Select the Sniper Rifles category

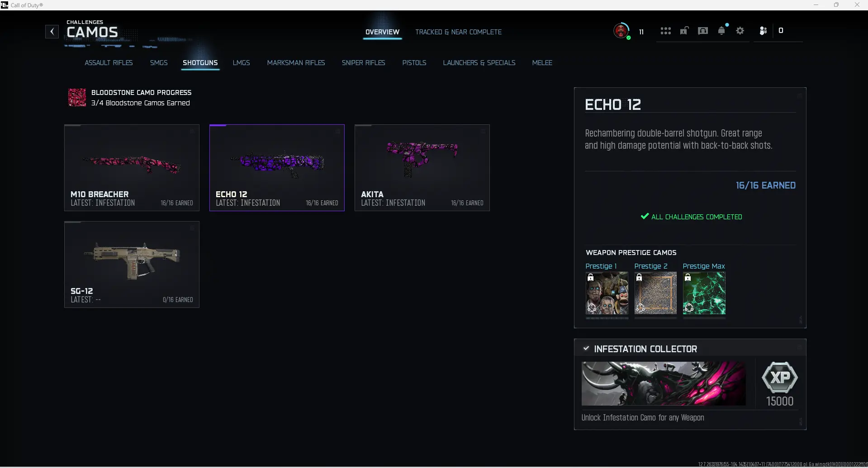(363, 63)
